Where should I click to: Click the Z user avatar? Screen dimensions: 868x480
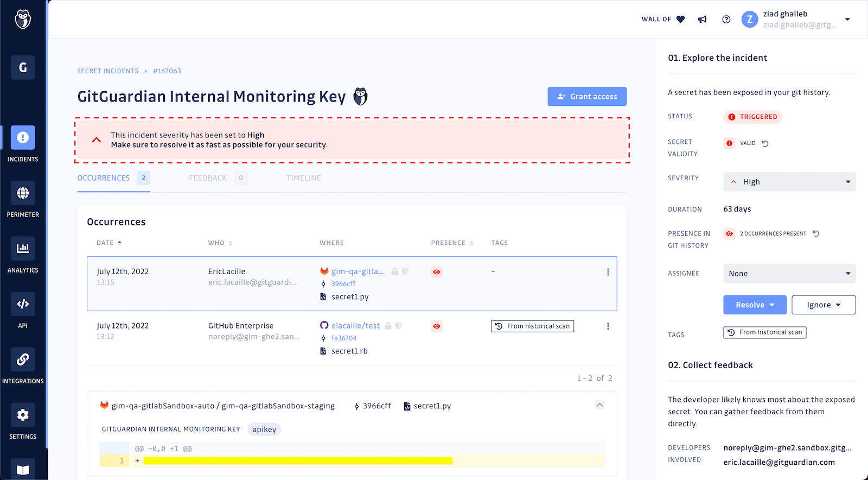pos(750,20)
